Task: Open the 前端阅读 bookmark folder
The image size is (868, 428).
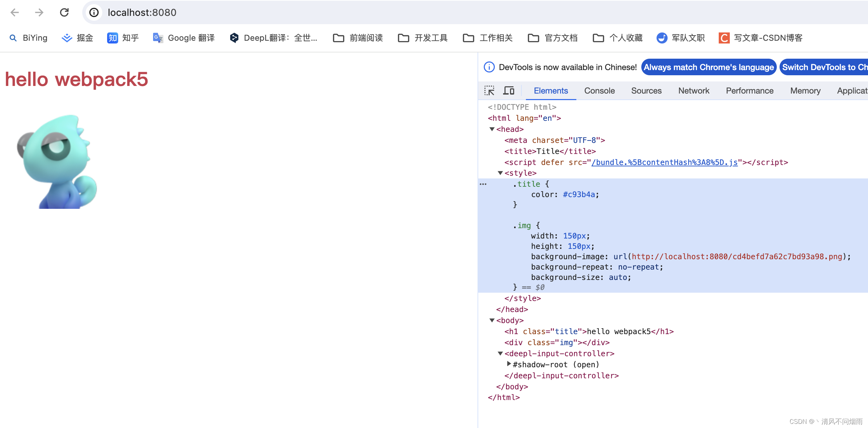Action: 358,38
